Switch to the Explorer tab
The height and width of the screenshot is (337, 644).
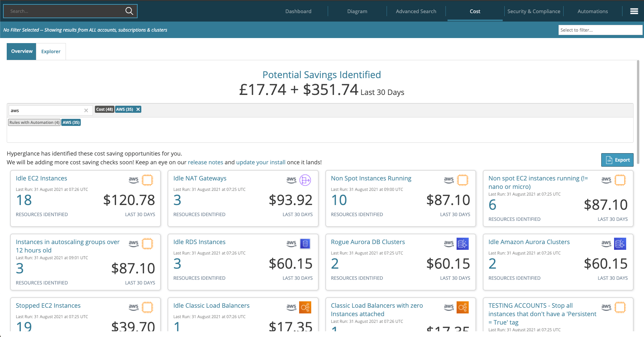[51, 52]
